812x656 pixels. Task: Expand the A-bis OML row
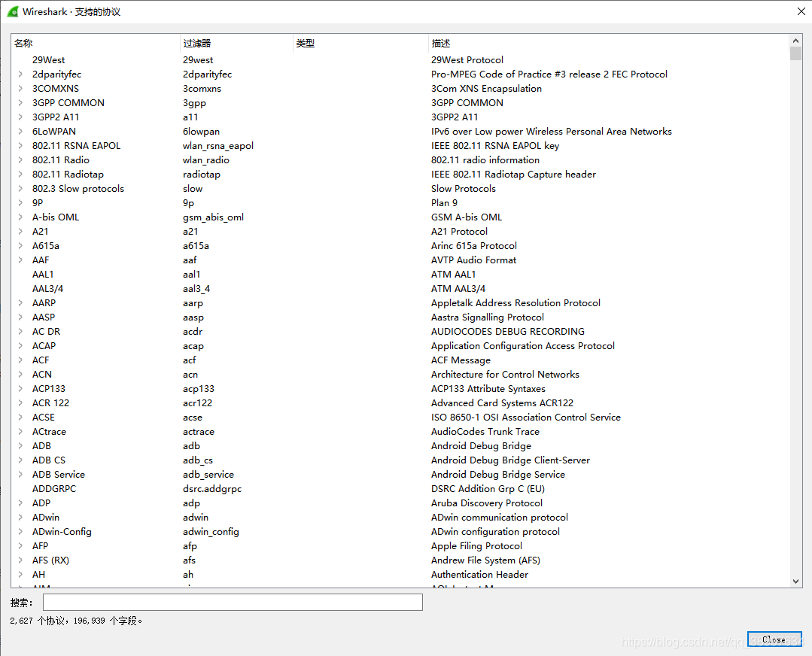(21, 217)
